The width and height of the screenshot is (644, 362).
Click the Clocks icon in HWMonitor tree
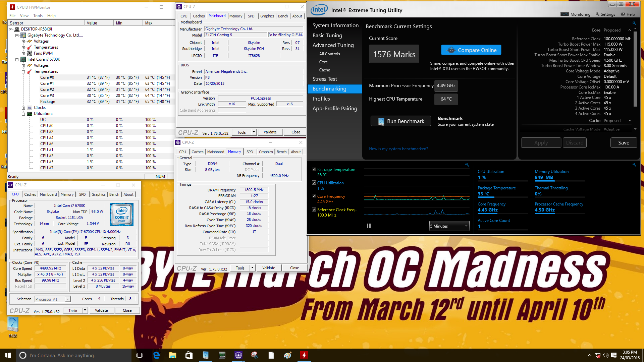pyautogui.click(x=30, y=108)
